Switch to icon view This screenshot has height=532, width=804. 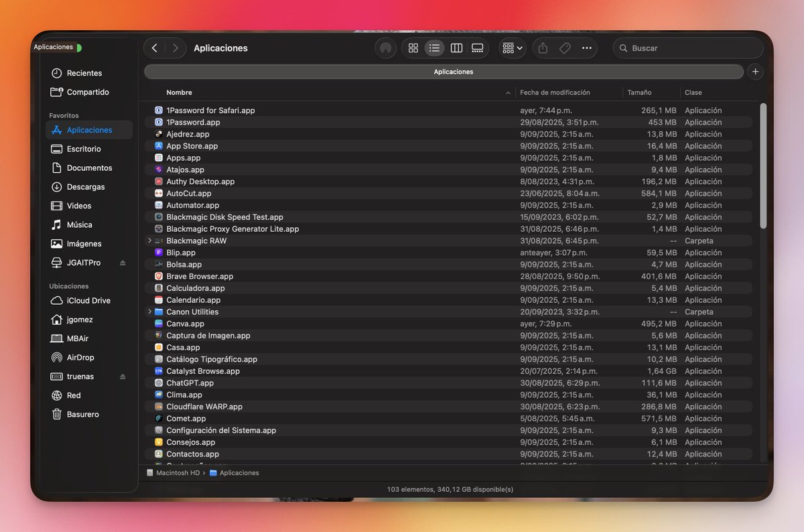[x=413, y=48]
